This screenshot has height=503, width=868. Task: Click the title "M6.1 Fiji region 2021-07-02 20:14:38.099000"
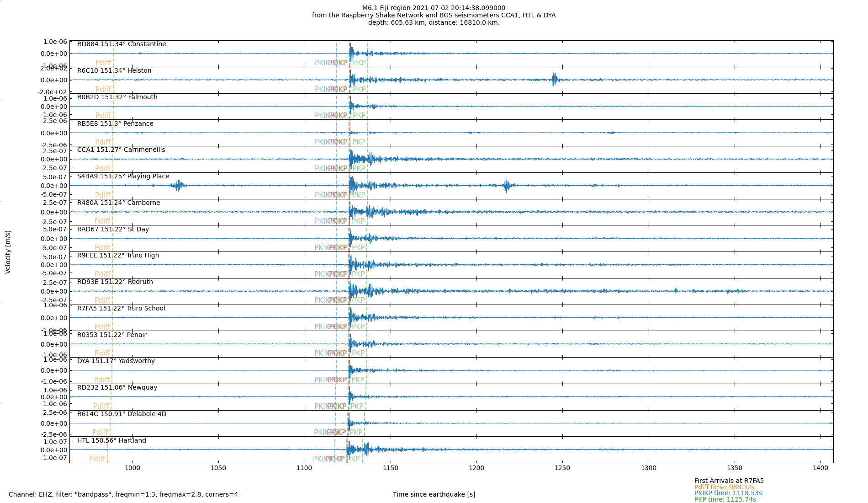tap(434, 8)
